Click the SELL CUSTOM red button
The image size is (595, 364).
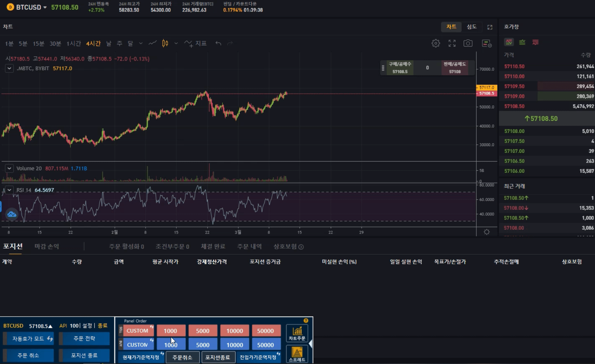point(138,331)
